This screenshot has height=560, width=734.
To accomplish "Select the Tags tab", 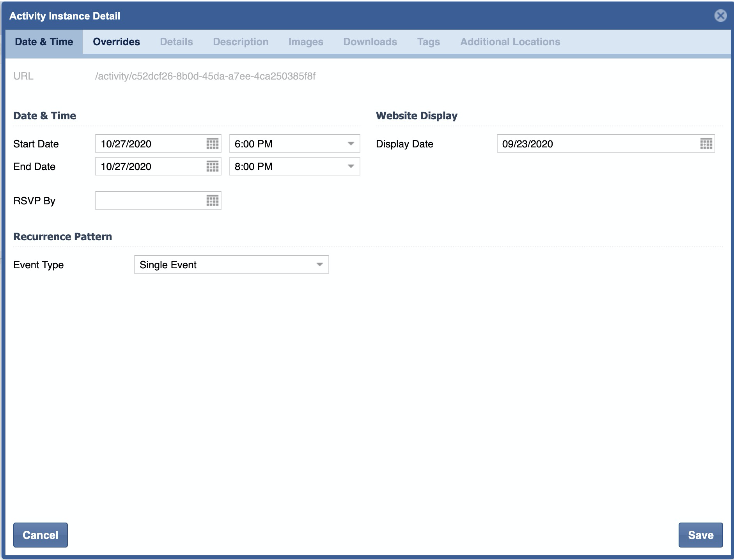I will click(428, 42).
